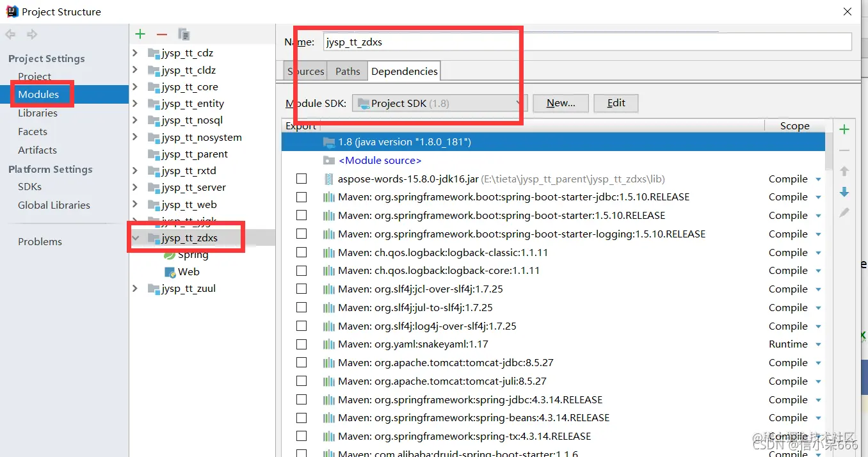Viewport: 868px width, 457px height.
Task: Click the jysp_tt_zuul module folder icon
Action: 154,289
